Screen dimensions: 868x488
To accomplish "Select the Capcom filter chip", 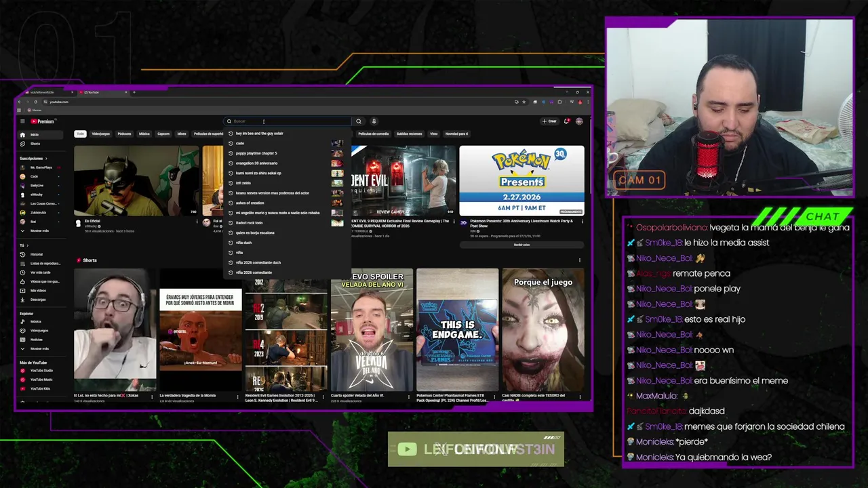I will pyautogui.click(x=163, y=134).
